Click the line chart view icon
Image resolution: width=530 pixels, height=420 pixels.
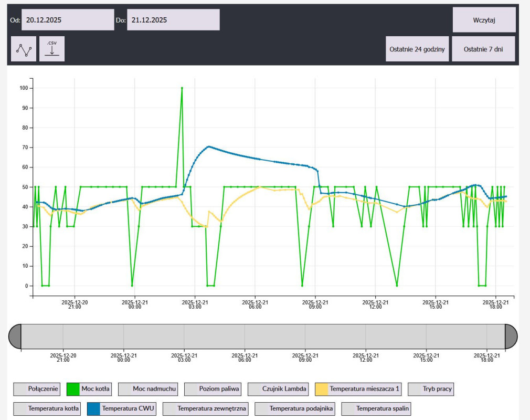[x=24, y=49]
